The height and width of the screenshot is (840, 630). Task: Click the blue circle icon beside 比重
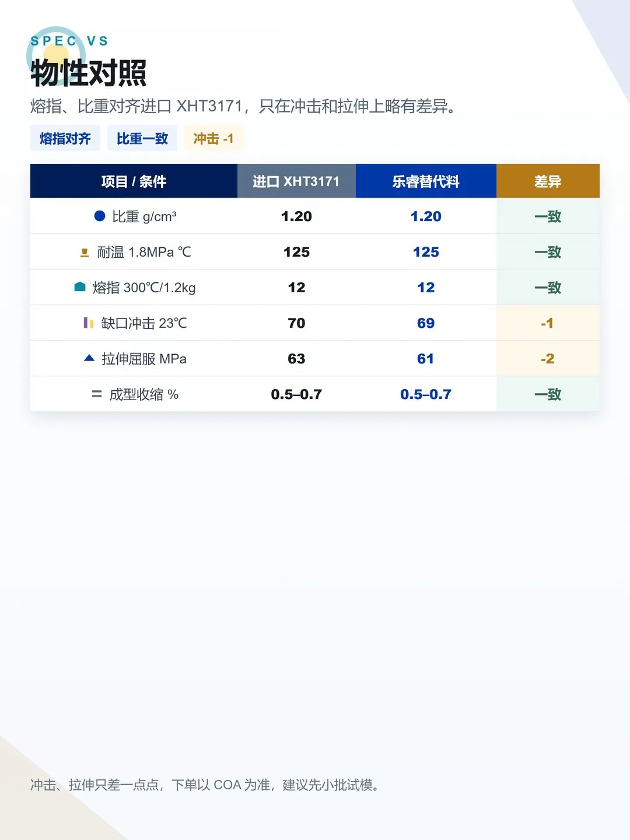tap(100, 216)
